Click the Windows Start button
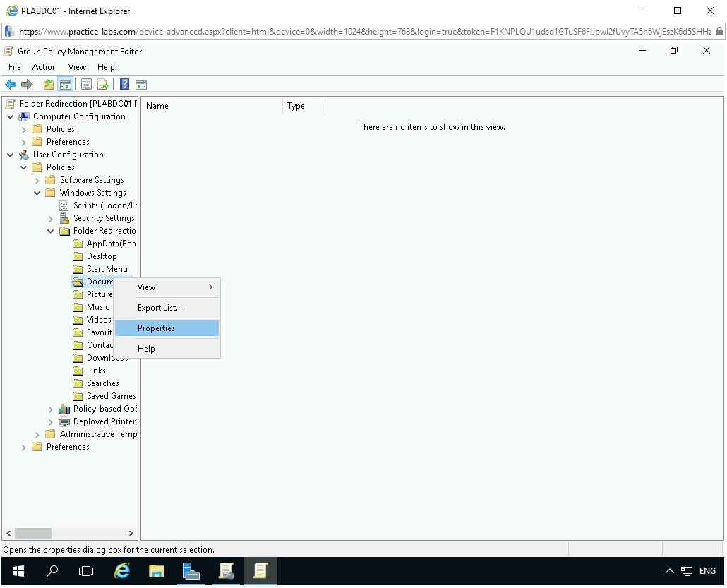 [x=18, y=571]
